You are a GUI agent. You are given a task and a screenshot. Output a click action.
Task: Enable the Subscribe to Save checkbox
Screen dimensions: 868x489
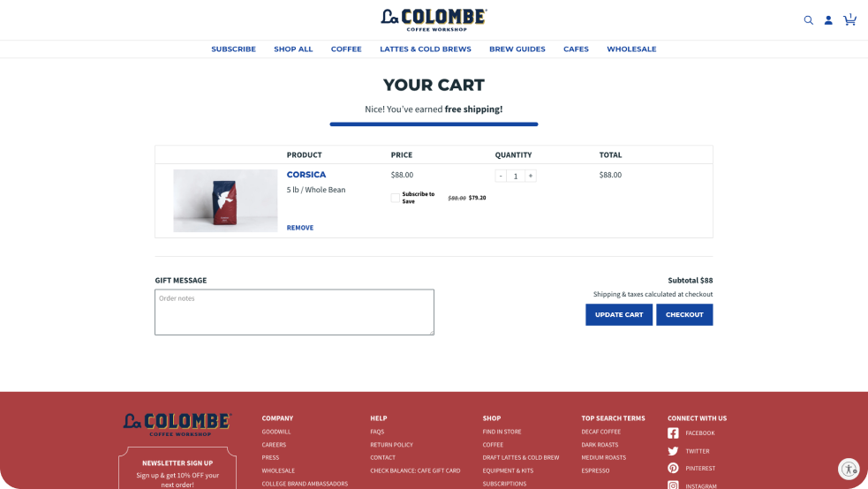[395, 198]
